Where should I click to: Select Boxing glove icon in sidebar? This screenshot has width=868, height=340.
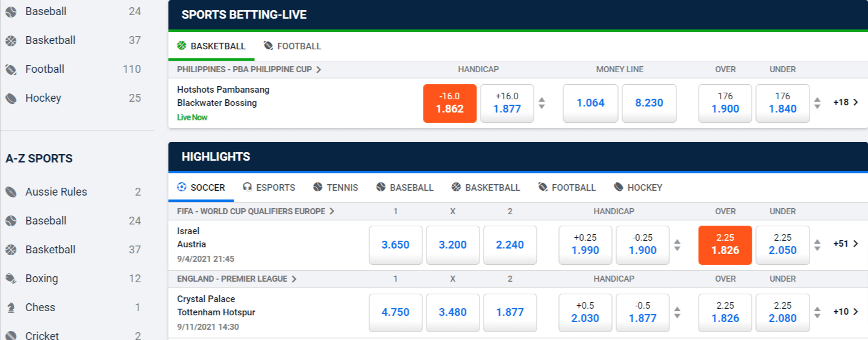tap(11, 279)
